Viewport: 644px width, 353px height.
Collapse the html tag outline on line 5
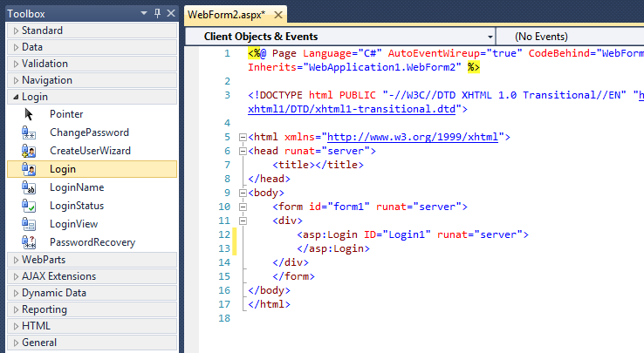[243, 138]
